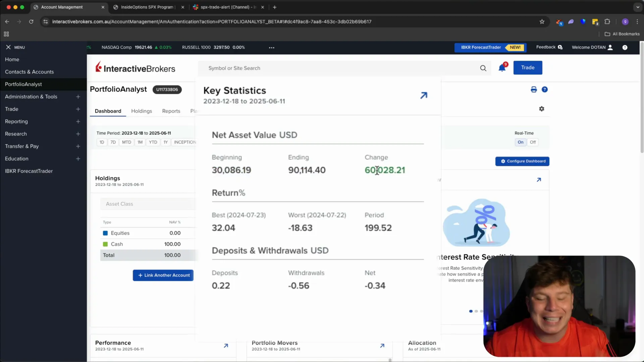Click the InteractiveBrokers logo
Screen dimensions: 644x362
point(135,68)
